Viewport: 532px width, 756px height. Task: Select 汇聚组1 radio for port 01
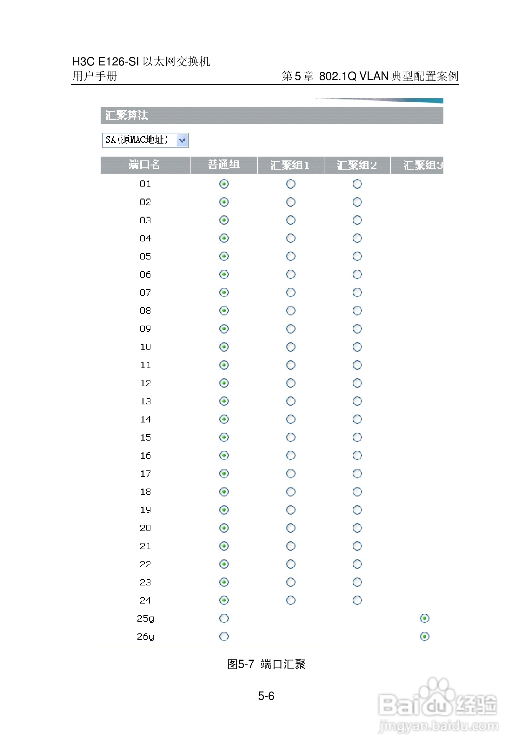pos(290,184)
